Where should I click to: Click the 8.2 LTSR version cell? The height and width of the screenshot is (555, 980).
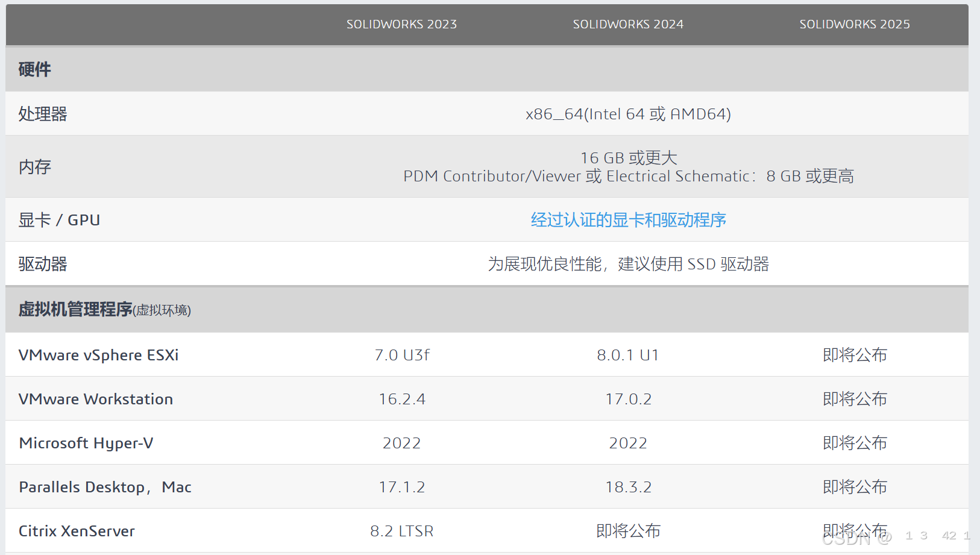coord(402,531)
